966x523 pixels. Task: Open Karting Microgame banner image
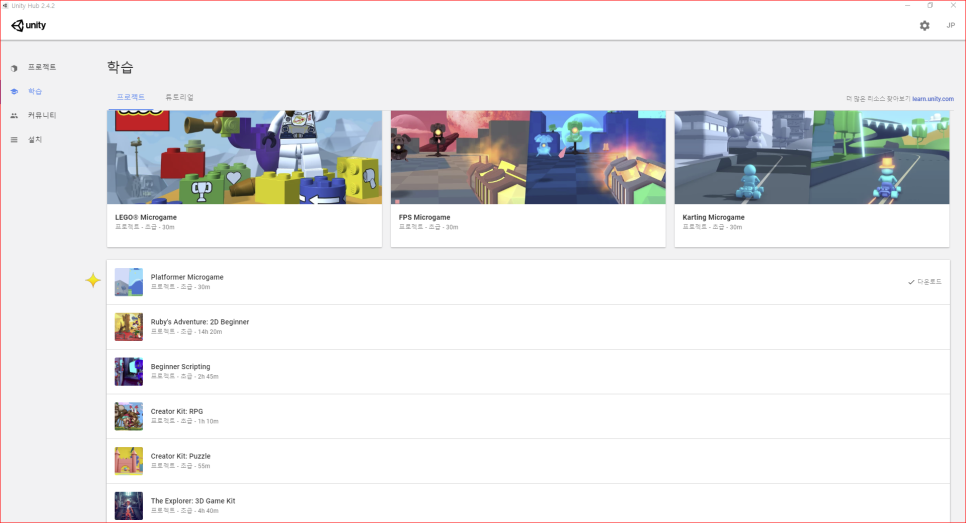coord(812,157)
